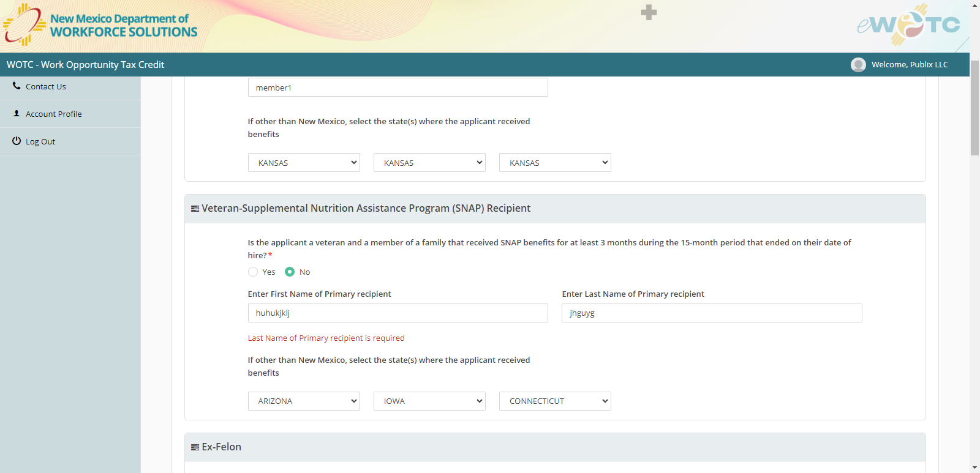980x473 pixels.
Task: Click the person icon beside Account Profile
Action: [17, 113]
